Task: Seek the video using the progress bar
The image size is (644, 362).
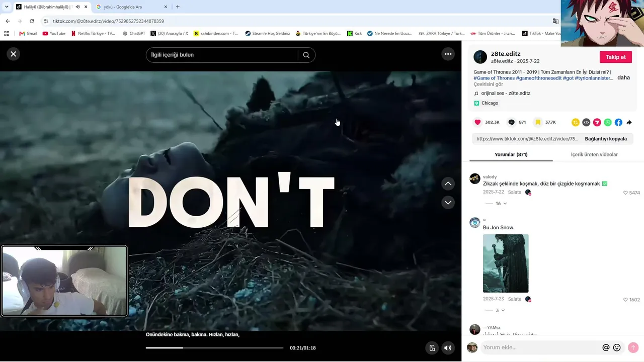Action: (214, 348)
